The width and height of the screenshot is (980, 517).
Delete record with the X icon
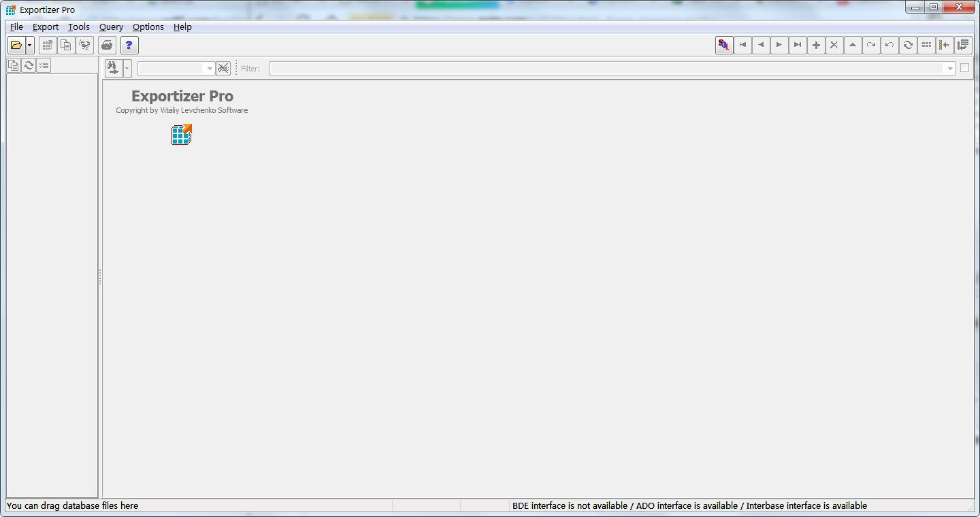(x=834, y=46)
